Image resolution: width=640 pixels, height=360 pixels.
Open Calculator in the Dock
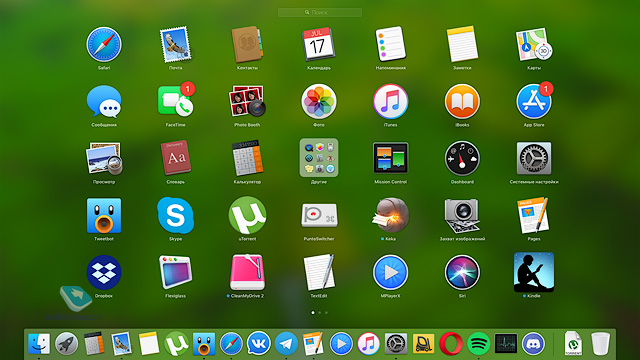(x=94, y=344)
